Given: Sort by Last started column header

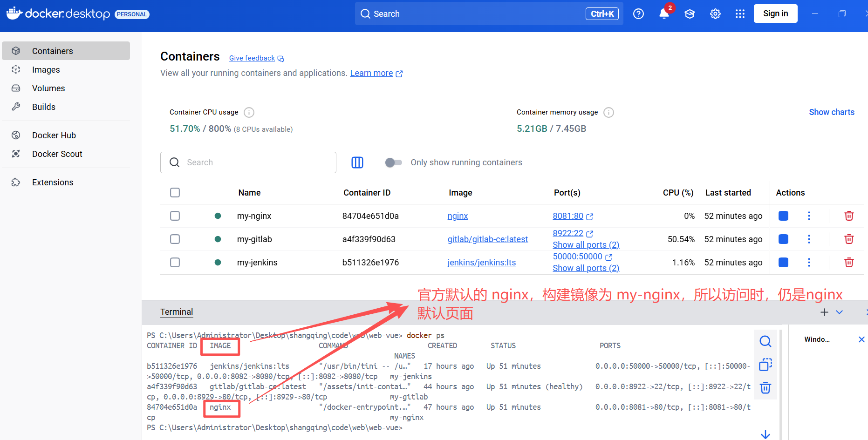Looking at the screenshot, I should 728,193.
